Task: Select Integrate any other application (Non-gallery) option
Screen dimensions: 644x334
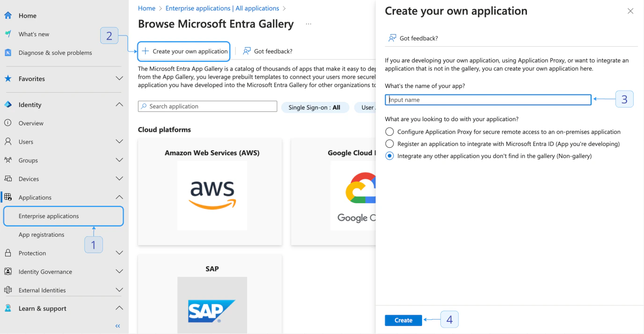Action: tap(389, 156)
